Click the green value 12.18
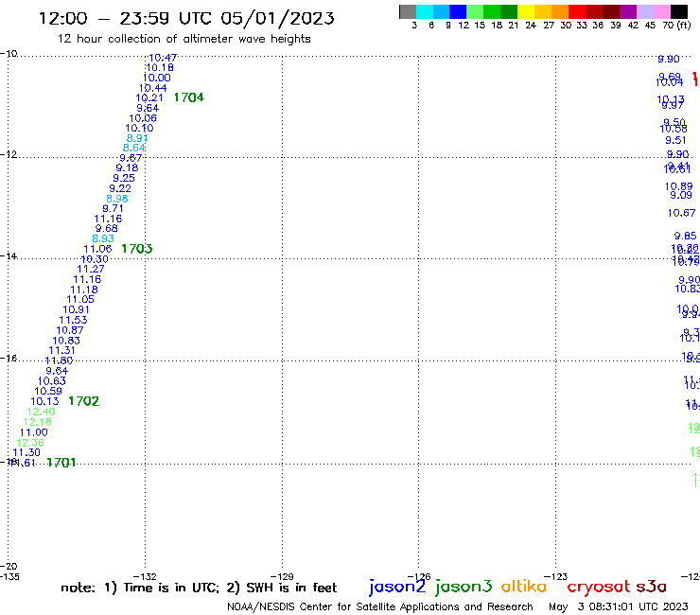700x615 pixels. (x=38, y=422)
